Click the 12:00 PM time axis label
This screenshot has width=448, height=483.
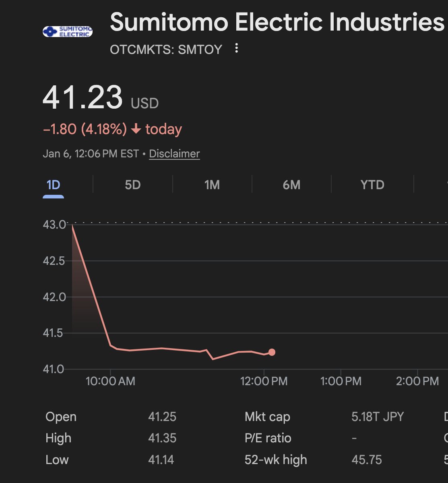pos(264,381)
